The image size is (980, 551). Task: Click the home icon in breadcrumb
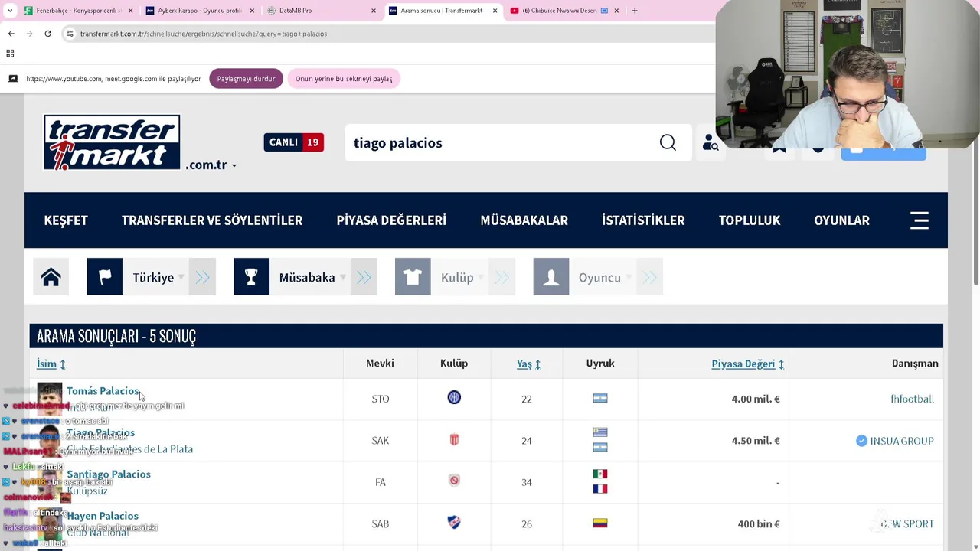(51, 277)
